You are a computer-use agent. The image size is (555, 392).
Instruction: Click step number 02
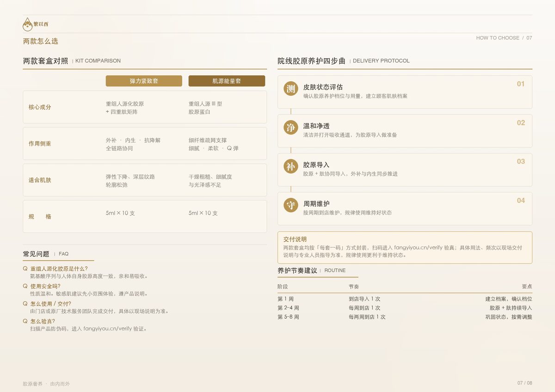pos(521,123)
